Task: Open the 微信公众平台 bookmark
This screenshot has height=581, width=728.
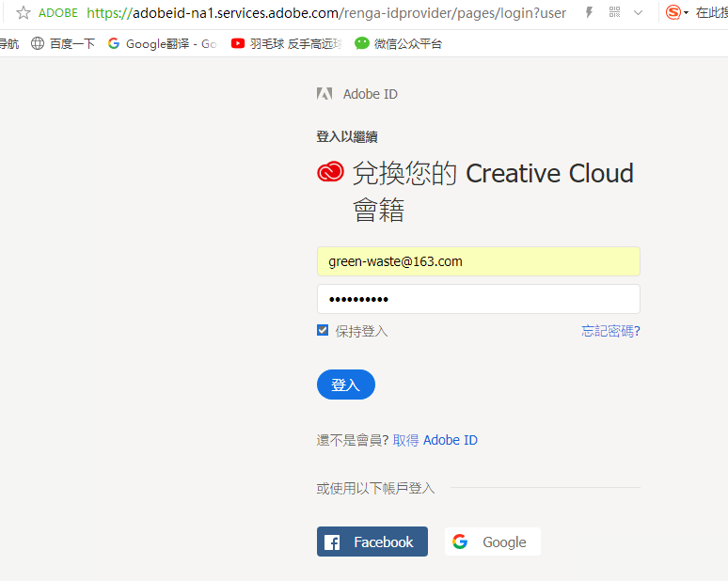Action: click(x=399, y=43)
